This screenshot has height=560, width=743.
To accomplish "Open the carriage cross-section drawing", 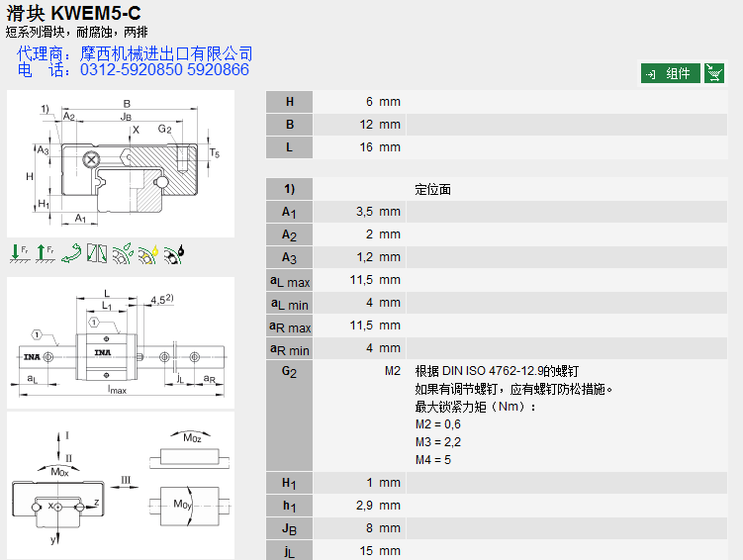I will 121,163.
